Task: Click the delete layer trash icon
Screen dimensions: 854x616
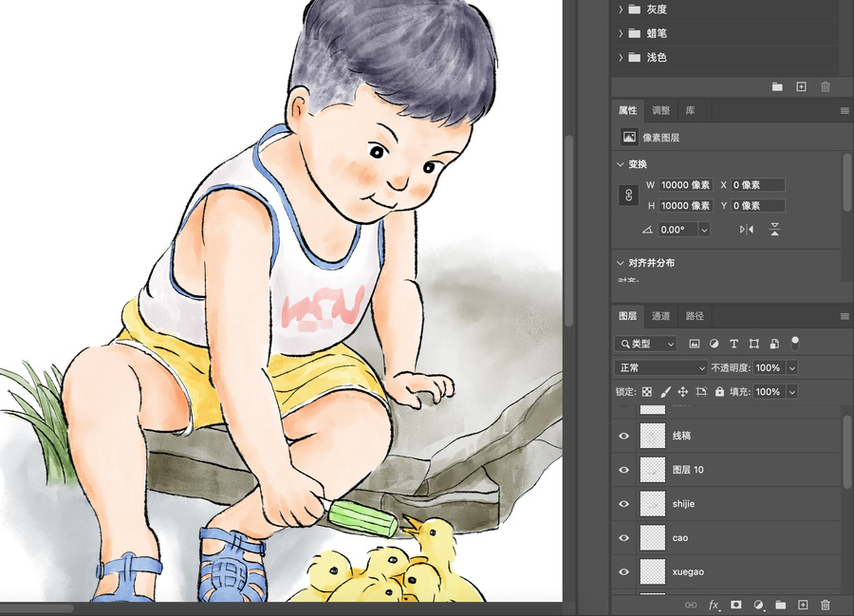Action: pos(826,605)
